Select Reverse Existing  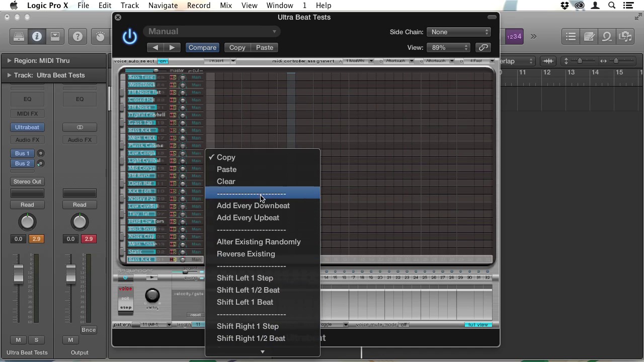click(262, 254)
